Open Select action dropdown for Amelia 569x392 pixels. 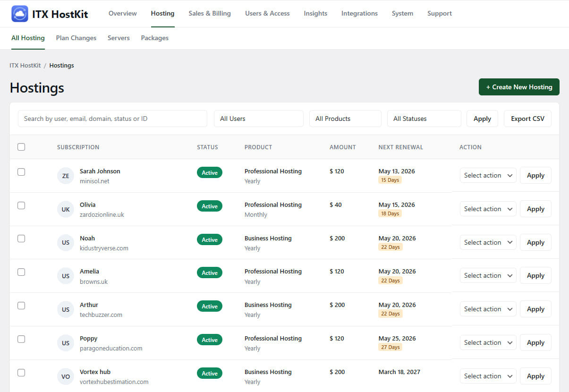pyautogui.click(x=488, y=275)
